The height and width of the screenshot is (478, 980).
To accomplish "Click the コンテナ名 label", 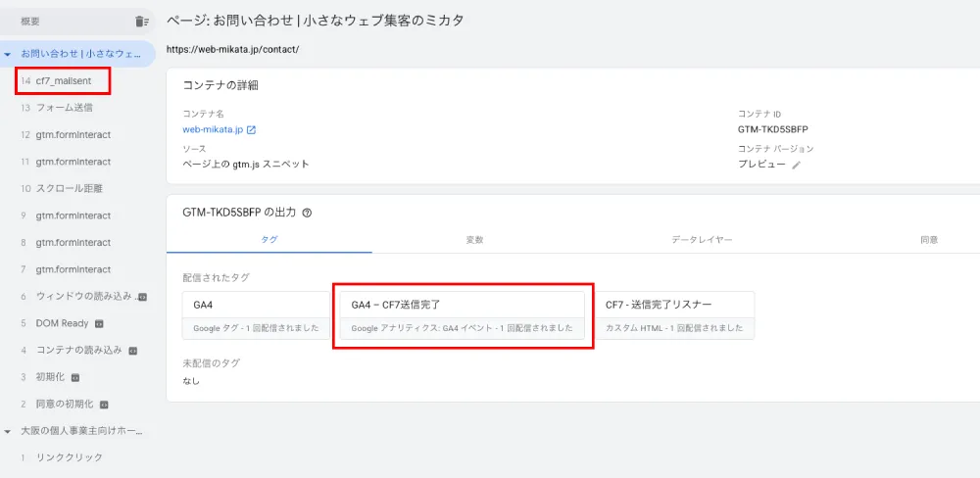I will (203, 115).
